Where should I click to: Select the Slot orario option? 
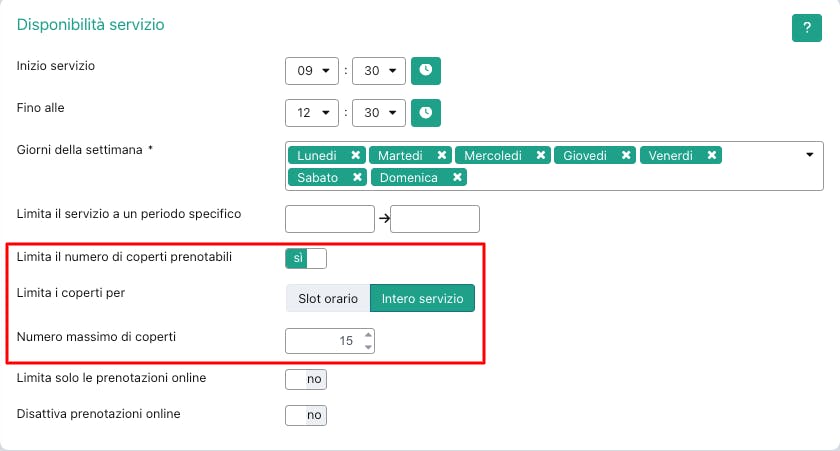[327, 299]
